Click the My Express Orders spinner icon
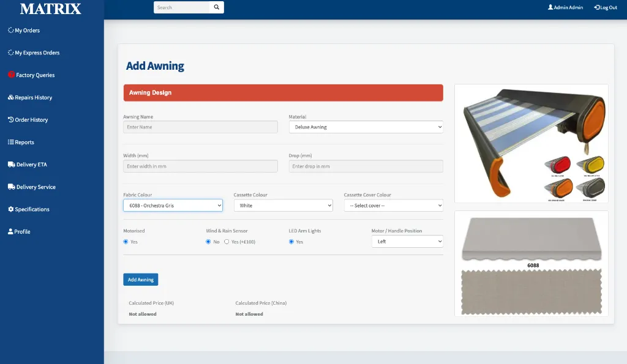 click(11, 53)
